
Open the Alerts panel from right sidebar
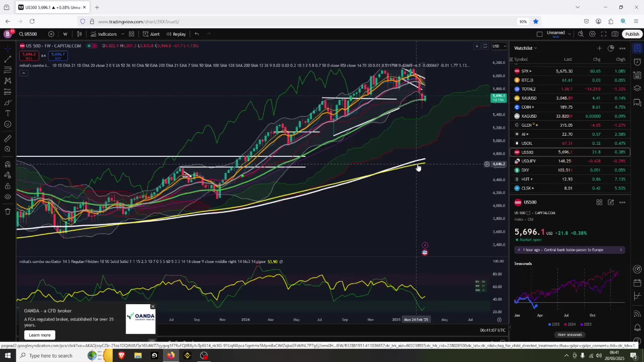click(x=637, y=62)
